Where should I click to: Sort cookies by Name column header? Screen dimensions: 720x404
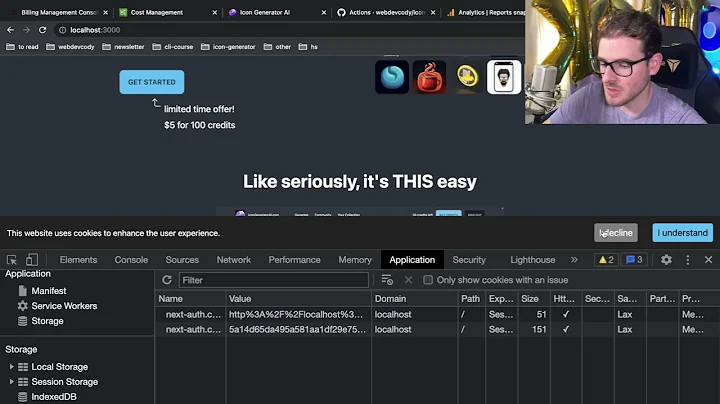tap(190, 299)
